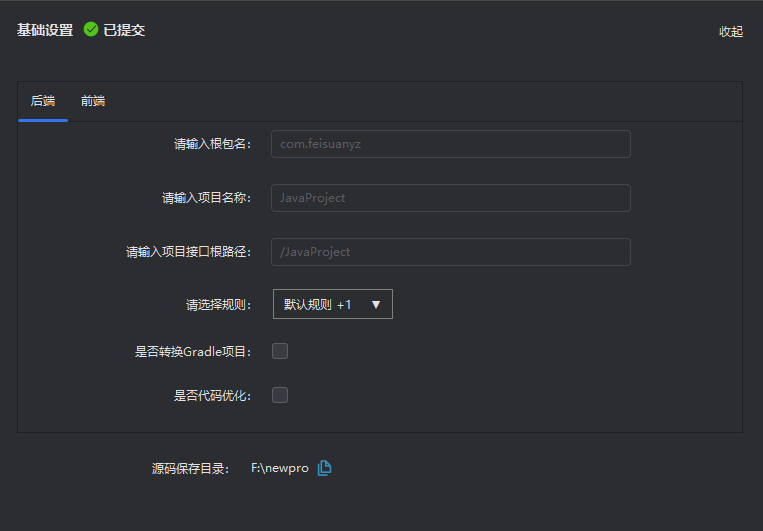Focus the project name input JavaProject
The height and width of the screenshot is (531, 763).
click(x=450, y=198)
